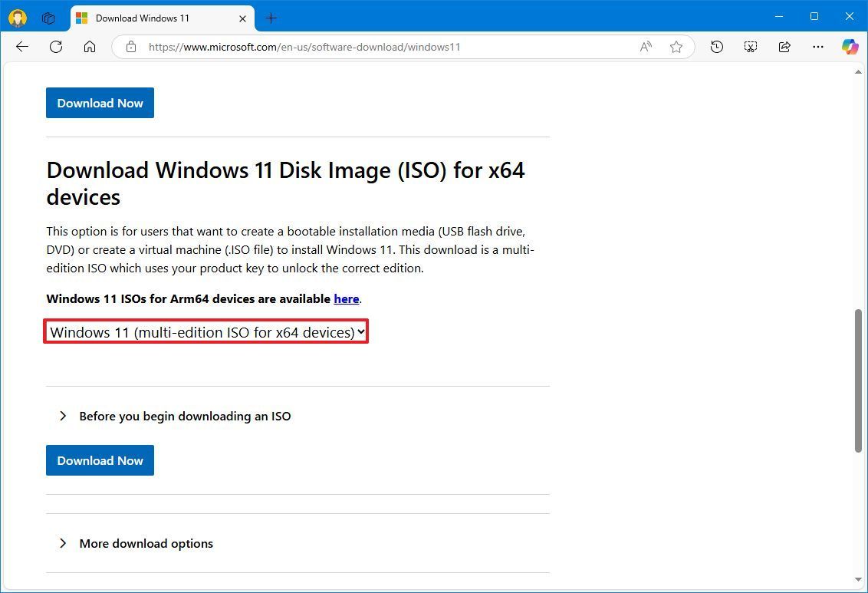The width and height of the screenshot is (868, 593).
Task: Open browser profile avatar menu
Action: [x=17, y=17]
